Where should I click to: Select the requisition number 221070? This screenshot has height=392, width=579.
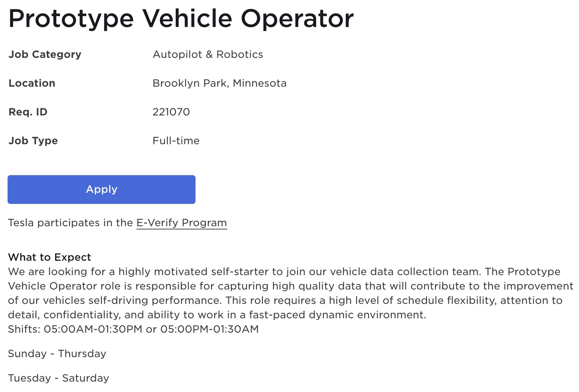click(x=171, y=112)
